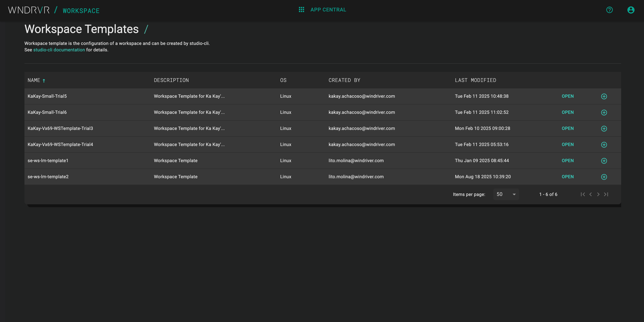Click the plus icon at end of KaKay-Small-Trial6 row
This screenshot has height=322, width=644.
tap(604, 113)
